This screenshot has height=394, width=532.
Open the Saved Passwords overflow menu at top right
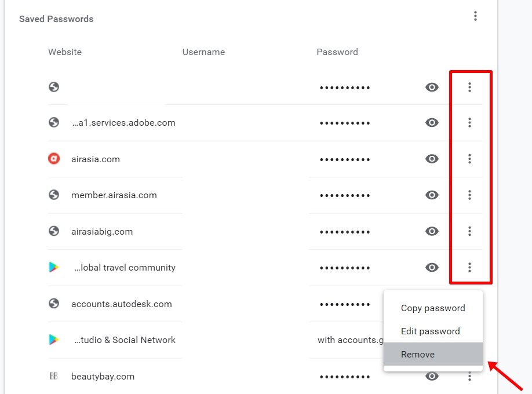point(475,16)
